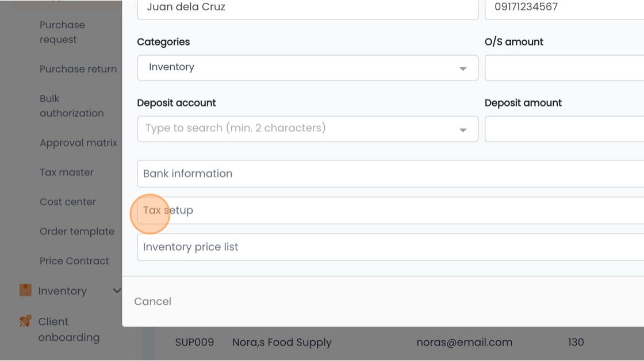
Task: Select Tax master in sidebar
Action: pyautogui.click(x=67, y=172)
